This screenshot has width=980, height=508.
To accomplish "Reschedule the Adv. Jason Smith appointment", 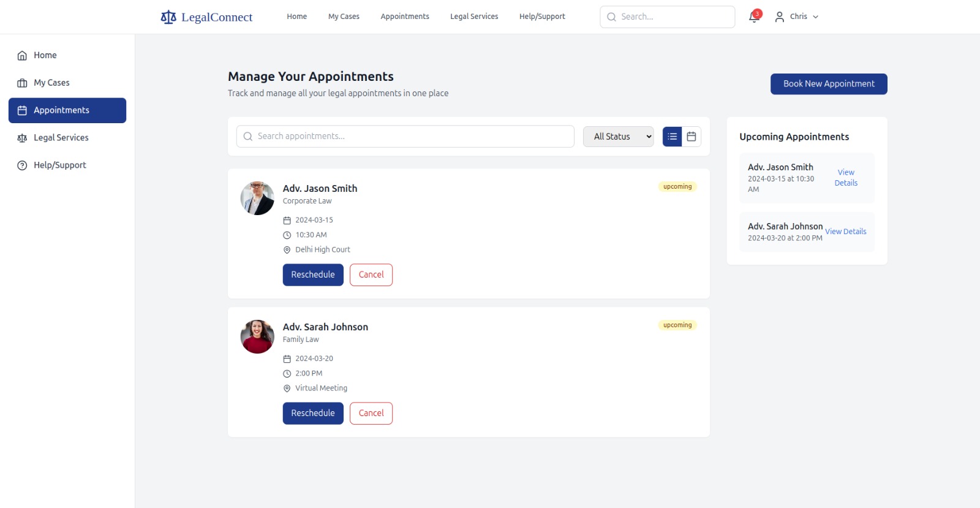I will (x=313, y=275).
